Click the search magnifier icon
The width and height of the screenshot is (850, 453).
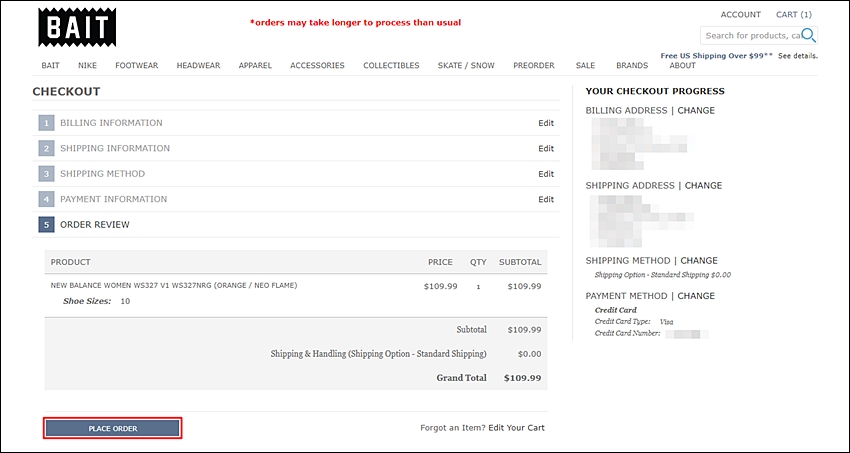pyautogui.click(x=808, y=35)
